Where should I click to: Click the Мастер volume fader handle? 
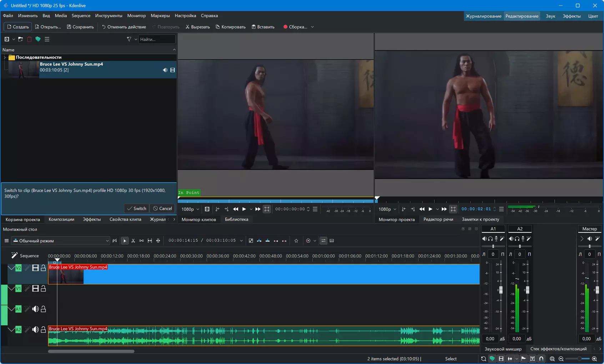coord(597,290)
